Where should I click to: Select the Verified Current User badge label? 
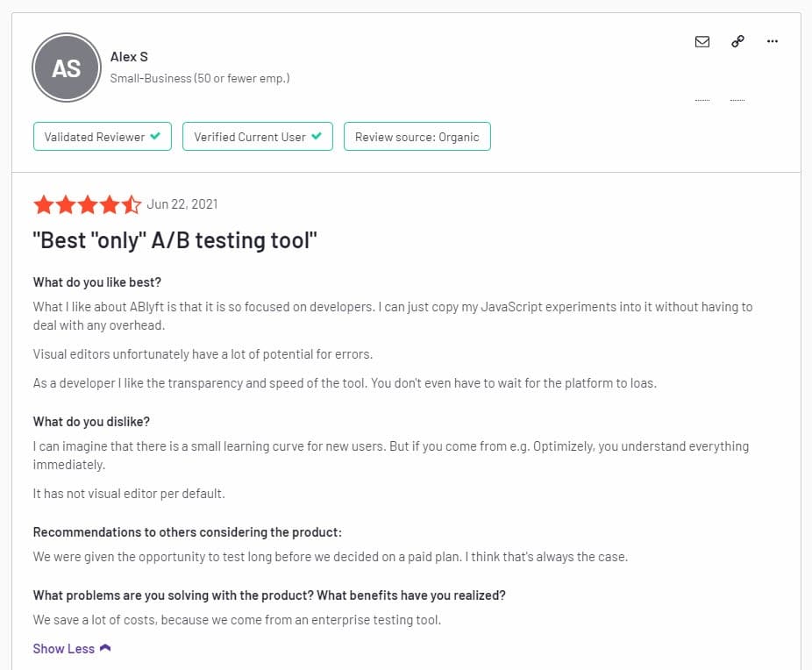click(x=250, y=137)
